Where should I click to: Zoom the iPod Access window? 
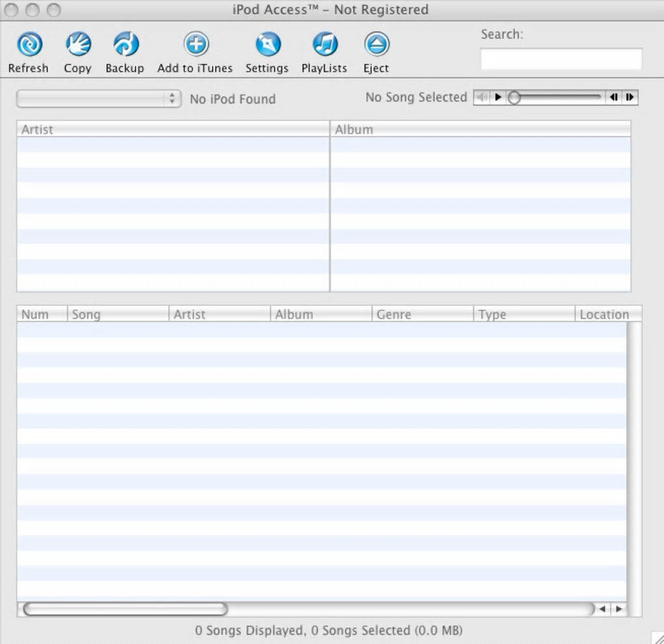(54, 10)
